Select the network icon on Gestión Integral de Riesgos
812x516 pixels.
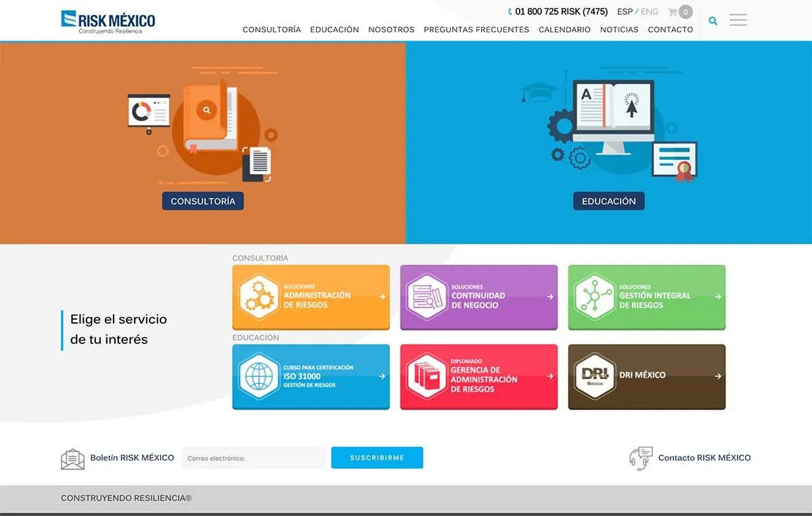point(593,297)
